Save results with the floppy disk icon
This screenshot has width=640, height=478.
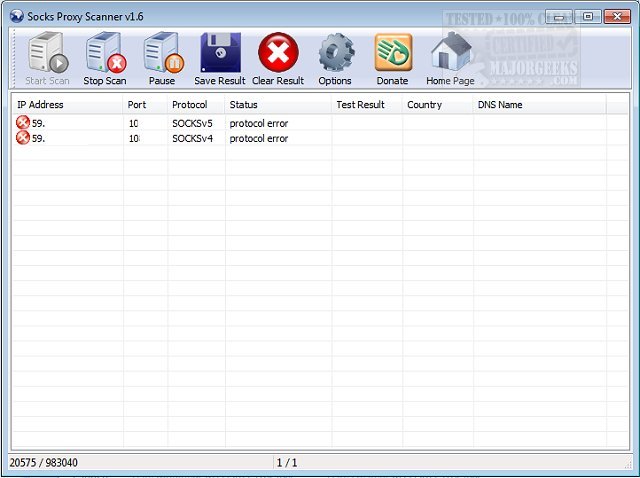pos(220,53)
